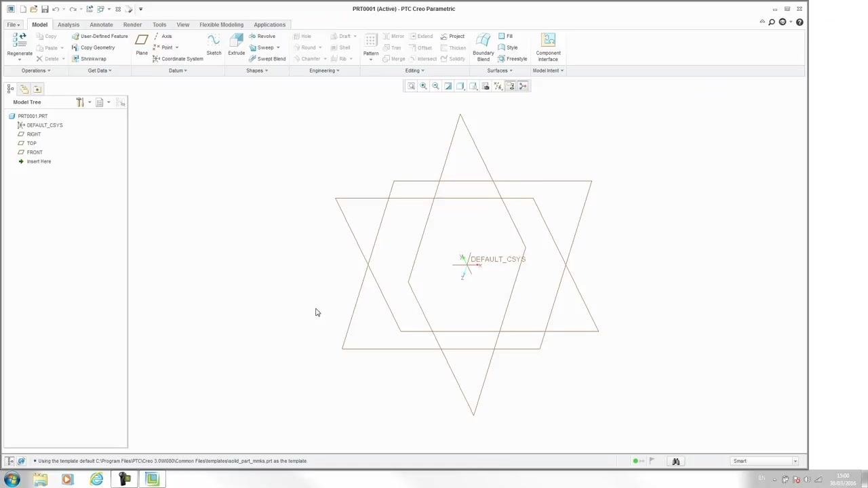Viewport: 868px width, 488px height.
Task: Open the Style surface tool
Action: 508,47
